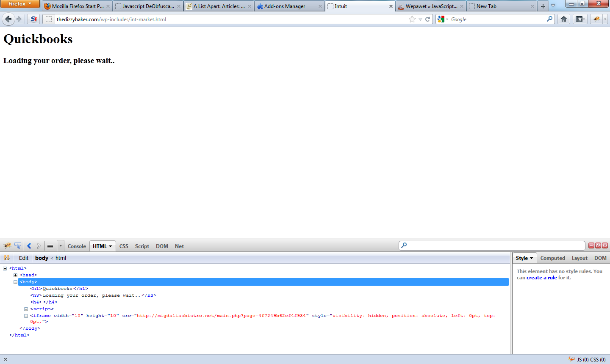Go forward in Firebug panel history

tap(39, 246)
